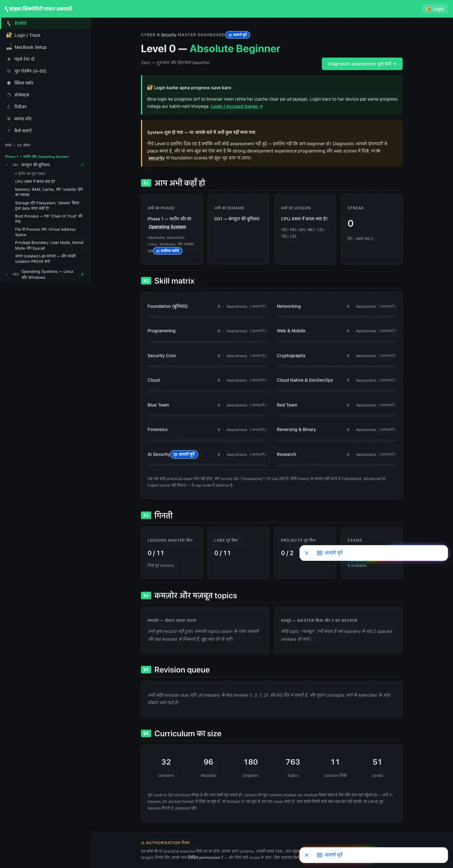Click the 51 Levels statistic
This screenshot has height=868, width=453.
coord(377,767)
